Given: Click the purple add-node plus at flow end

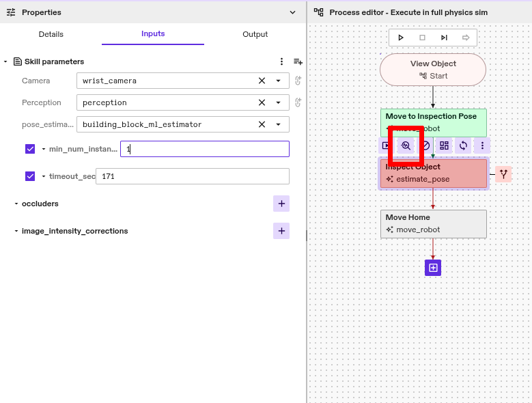Looking at the screenshot, I should pos(433,267).
